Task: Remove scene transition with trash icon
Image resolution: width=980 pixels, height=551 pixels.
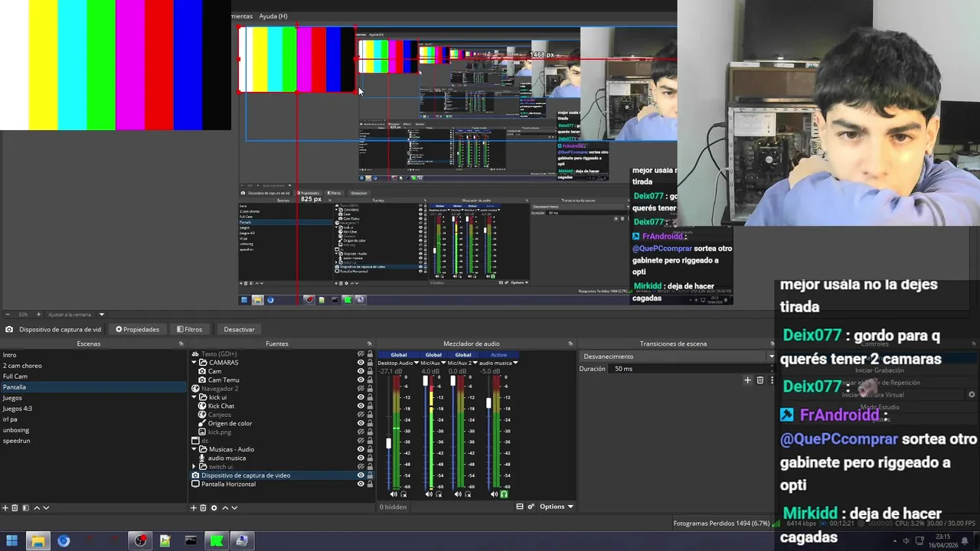Action: tap(760, 380)
